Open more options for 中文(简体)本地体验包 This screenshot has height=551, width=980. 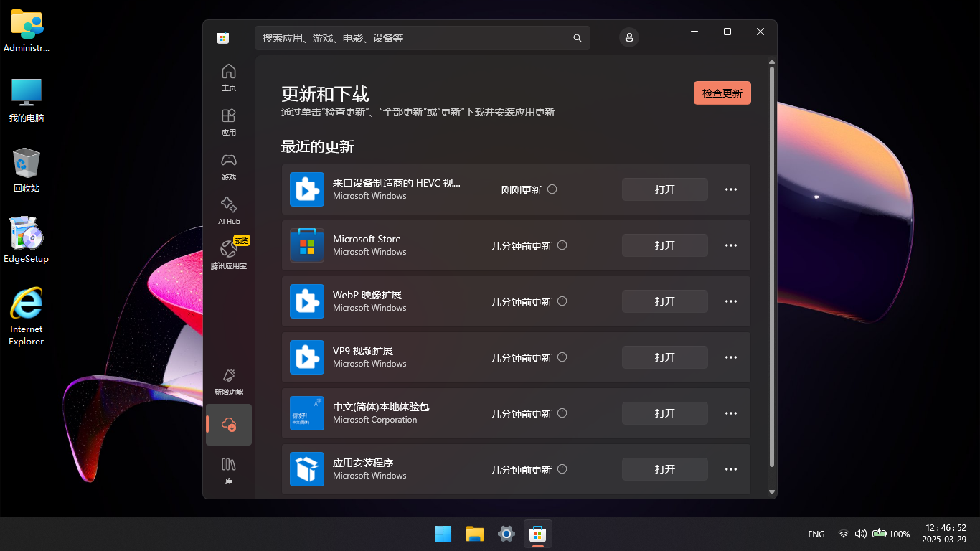coord(731,413)
